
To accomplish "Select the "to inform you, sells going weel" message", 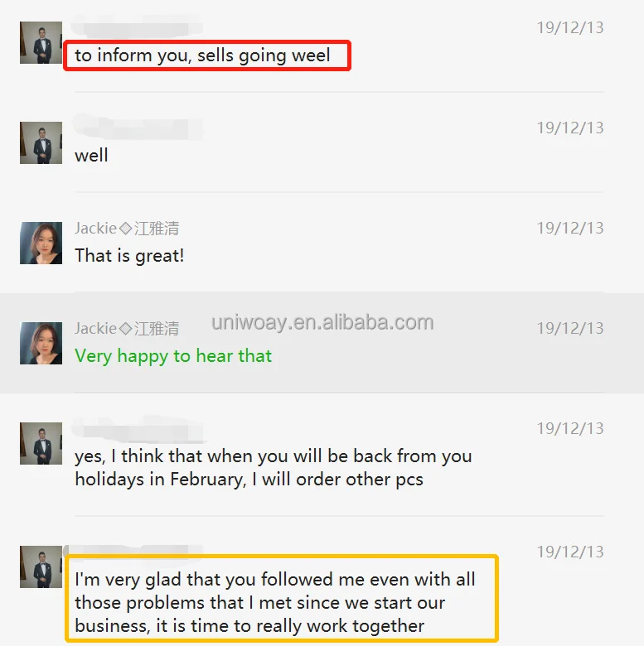I will click(202, 55).
